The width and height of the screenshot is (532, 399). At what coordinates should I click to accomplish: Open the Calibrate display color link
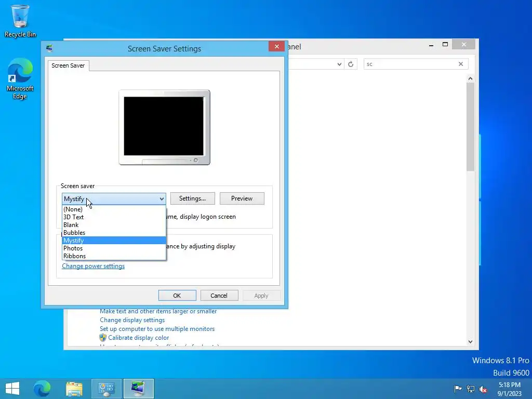click(x=138, y=338)
